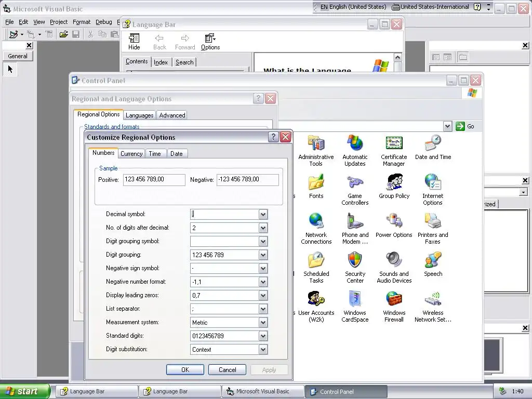
Task: Expand No. of digits after decimal dropdown
Action: 263,228
